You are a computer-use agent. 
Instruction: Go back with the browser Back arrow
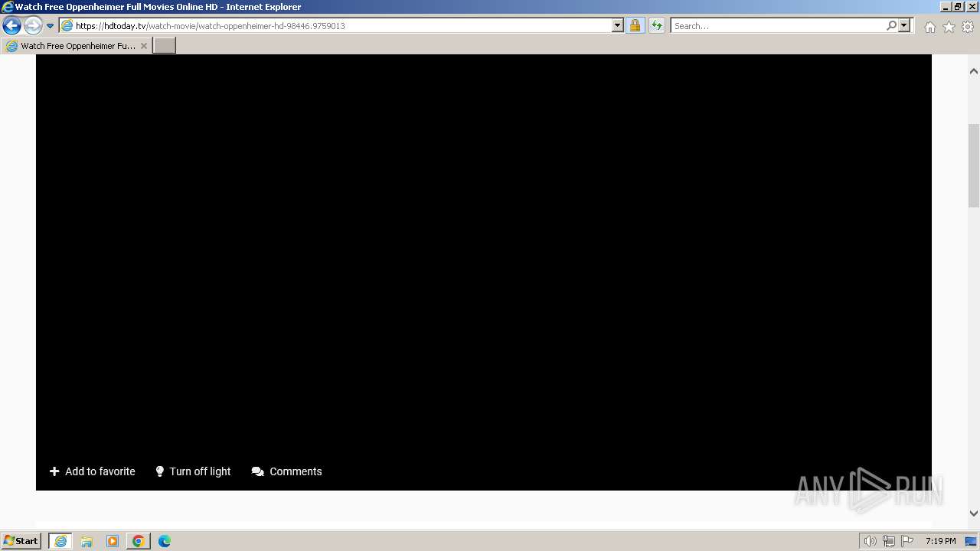(x=11, y=25)
